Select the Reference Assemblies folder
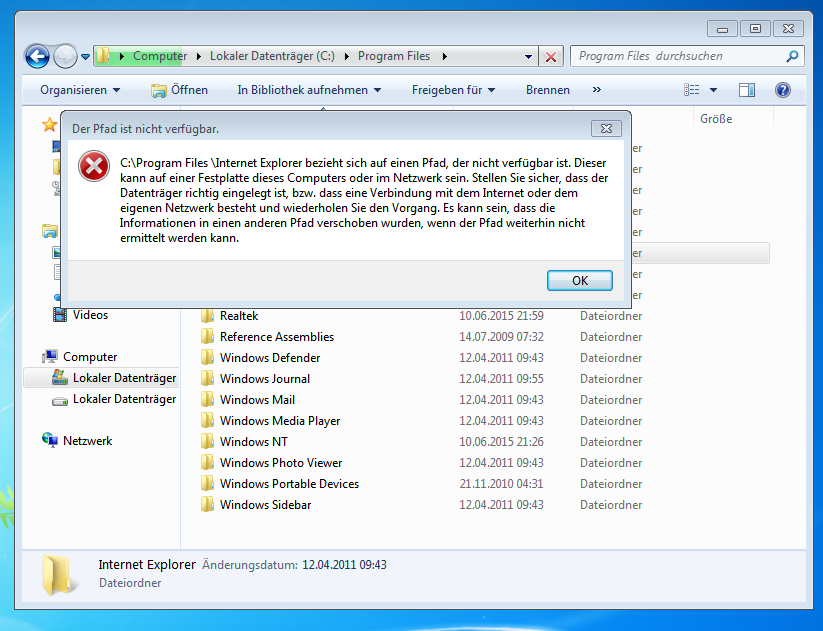The height and width of the screenshot is (631, 823). [277, 337]
